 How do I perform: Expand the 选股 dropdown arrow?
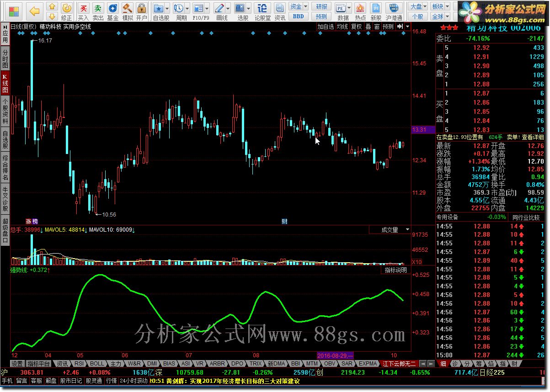(x=249, y=8)
